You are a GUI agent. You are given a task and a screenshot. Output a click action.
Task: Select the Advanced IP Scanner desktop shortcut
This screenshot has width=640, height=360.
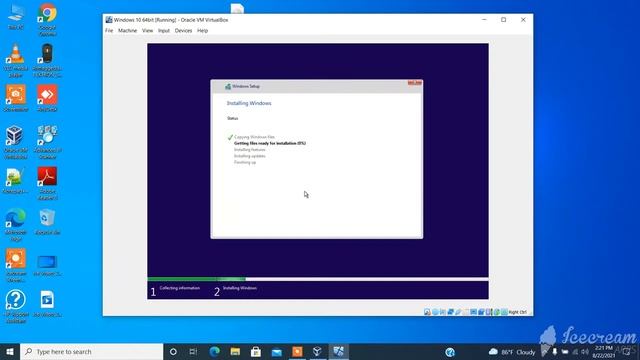point(47,142)
